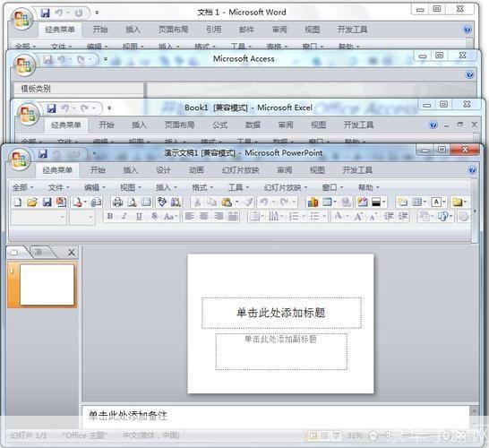Open the font size combo box in PowerPoint
The height and width of the screenshot is (448, 489).
pyautogui.click(x=82, y=217)
